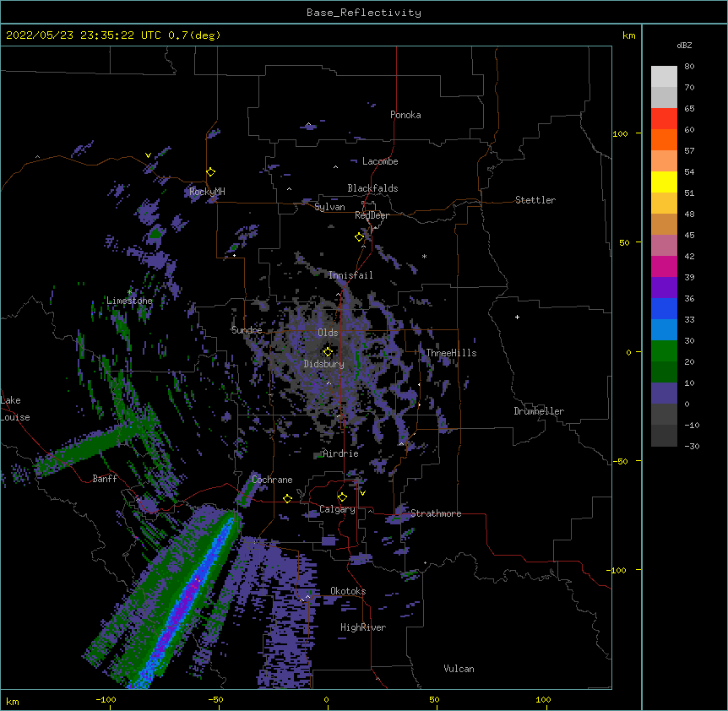Click the Sylvan label on the map
This screenshot has width=728, height=711.
(329, 207)
